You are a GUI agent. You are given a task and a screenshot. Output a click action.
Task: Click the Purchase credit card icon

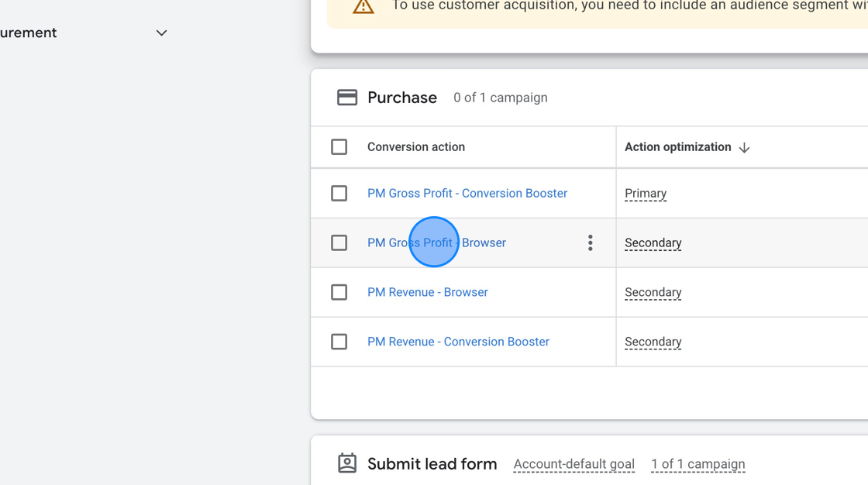click(x=347, y=98)
